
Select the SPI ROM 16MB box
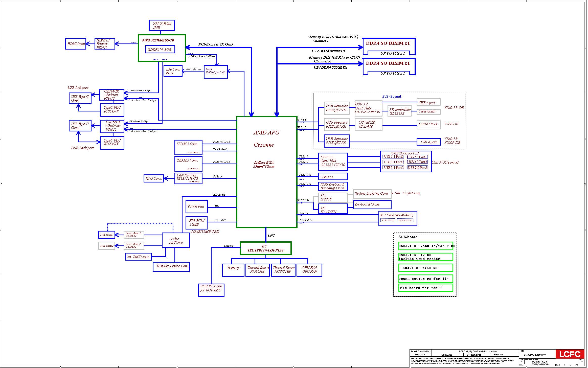196,223
